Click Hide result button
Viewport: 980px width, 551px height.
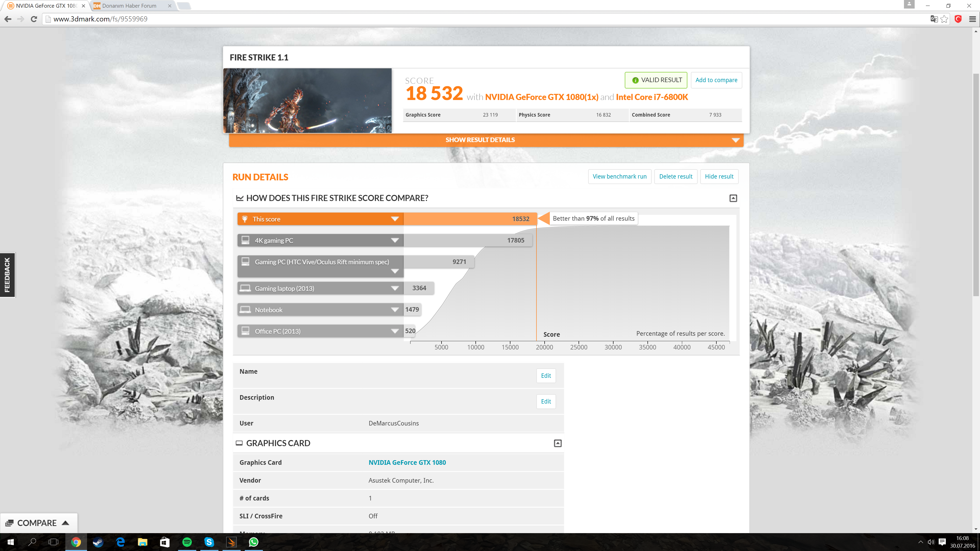click(719, 177)
